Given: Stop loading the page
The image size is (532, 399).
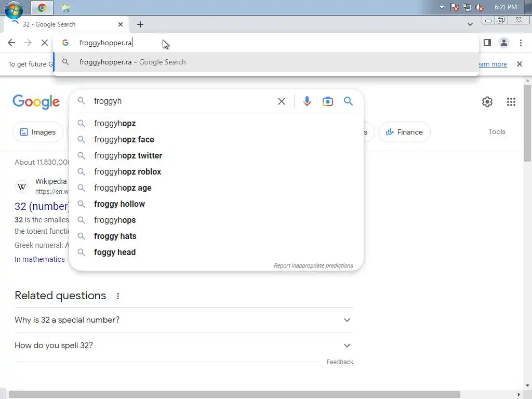Looking at the screenshot, I should (x=45, y=43).
